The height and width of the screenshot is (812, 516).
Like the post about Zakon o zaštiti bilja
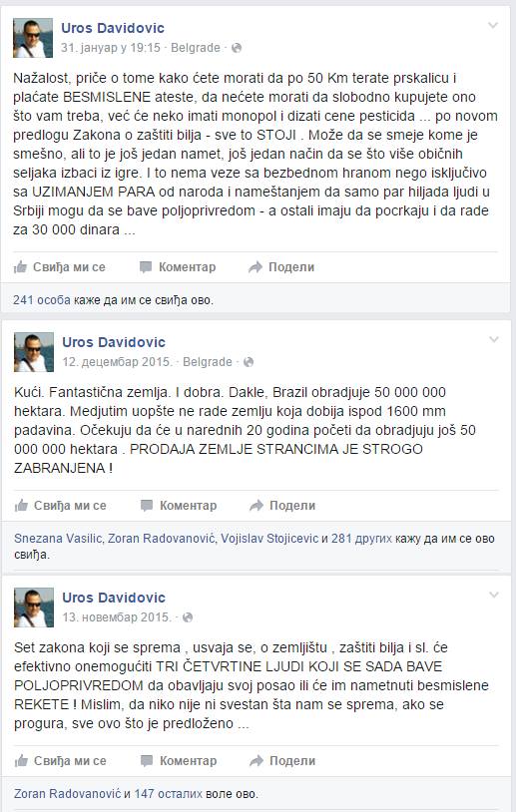[x=59, y=267]
